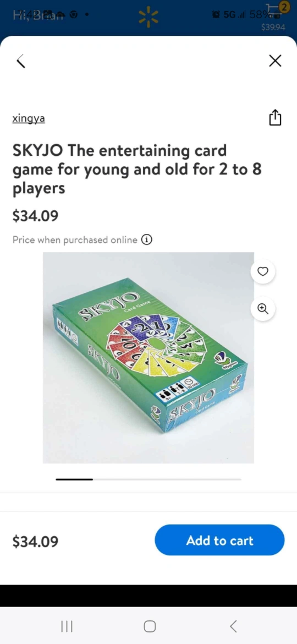The height and width of the screenshot is (644, 297).
Task: Tap the Android recent apps button
Action: coord(67,626)
